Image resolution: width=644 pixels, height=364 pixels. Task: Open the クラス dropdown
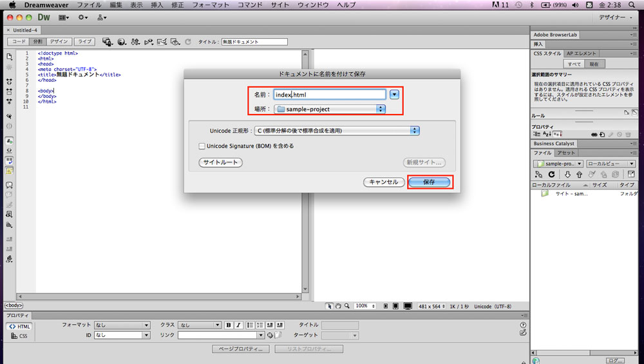[200, 325]
